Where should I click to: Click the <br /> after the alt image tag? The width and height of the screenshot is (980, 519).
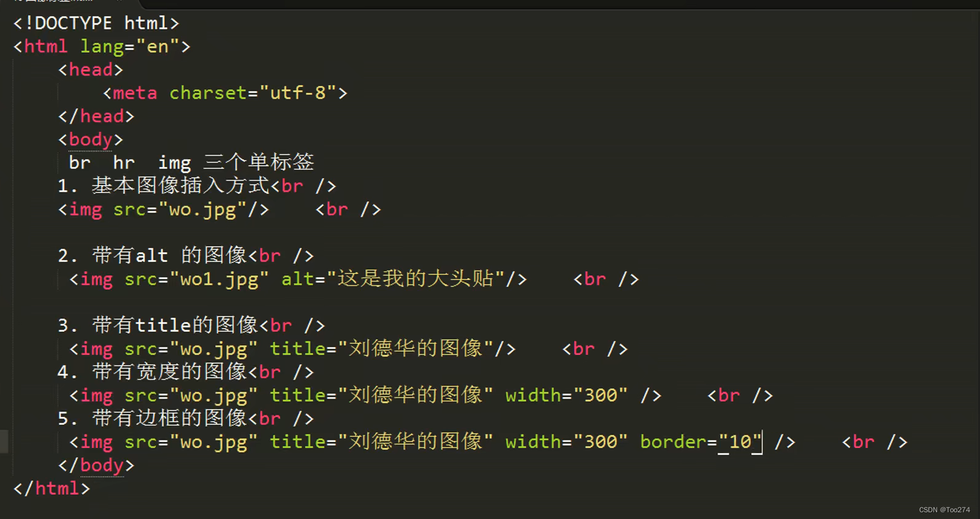coord(606,279)
